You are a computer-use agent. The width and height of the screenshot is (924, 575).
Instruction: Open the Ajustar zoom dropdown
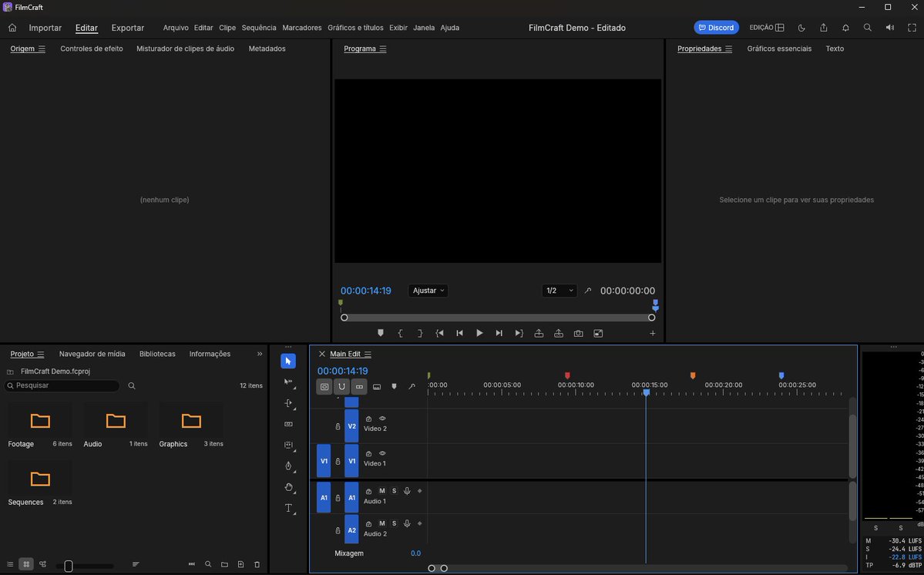click(428, 291)
